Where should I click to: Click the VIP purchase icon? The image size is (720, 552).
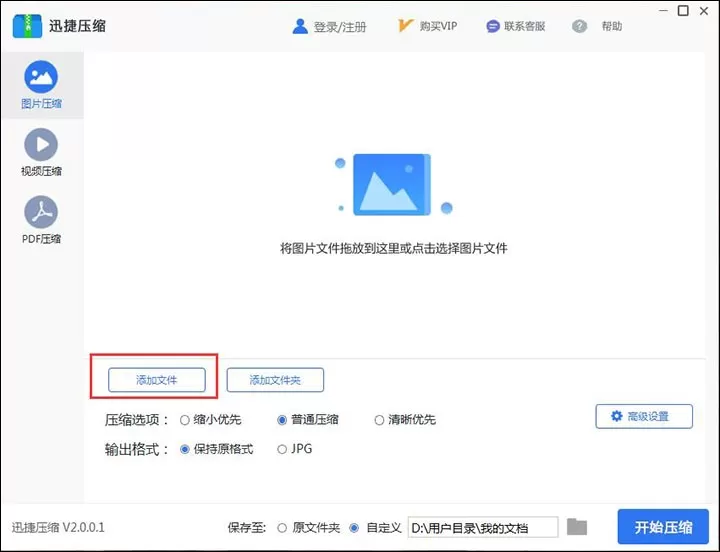405,26
